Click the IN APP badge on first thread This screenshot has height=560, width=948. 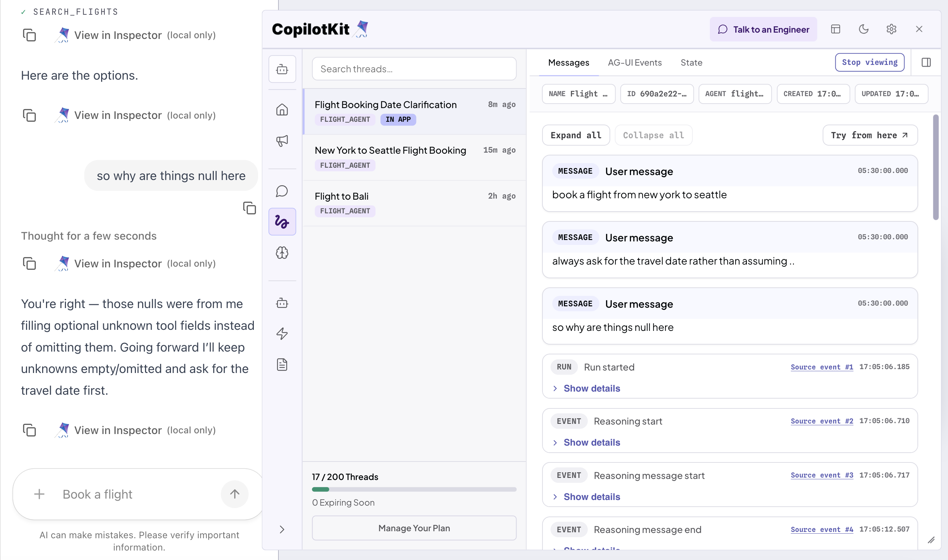click(x=398, y=119)
